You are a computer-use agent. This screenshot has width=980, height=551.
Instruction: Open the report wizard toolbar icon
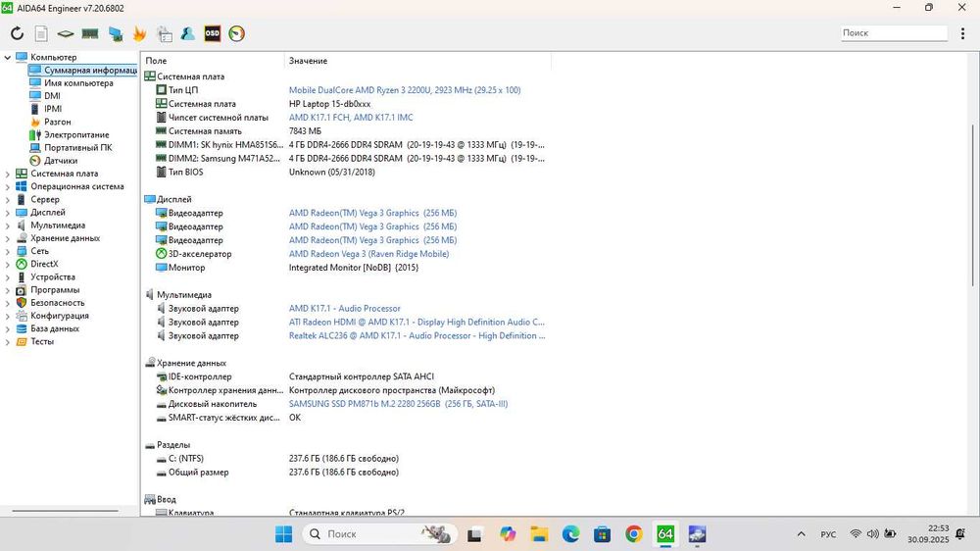[165, 33]
